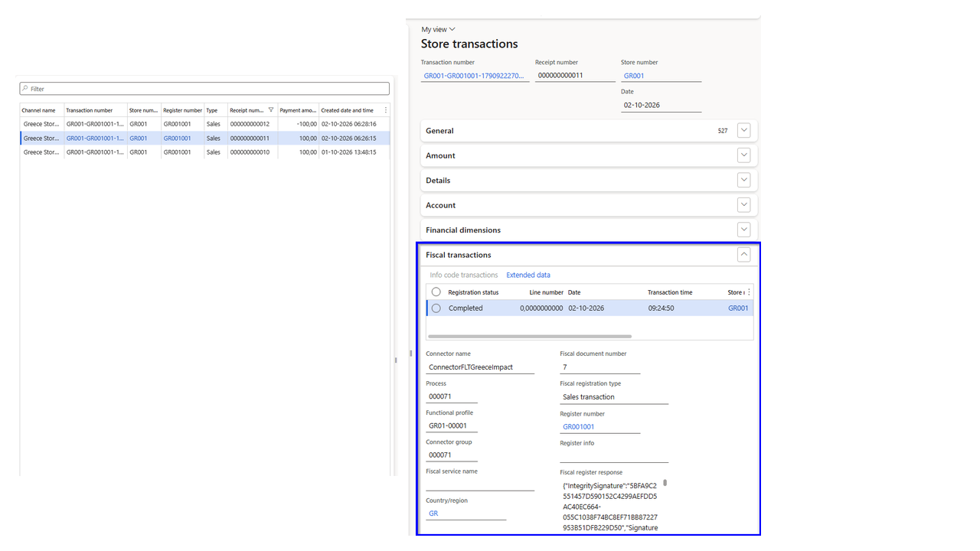Open the My view dropdown
Image resolution: width=980 pixels, height=551 pixels.
[x=438, y=29]
